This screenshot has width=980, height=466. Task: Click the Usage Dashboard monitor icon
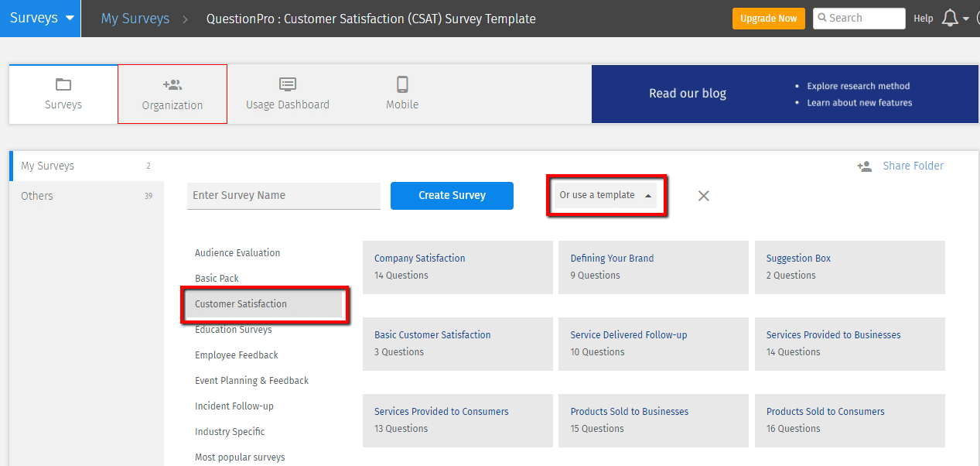(x=288, y=84)
